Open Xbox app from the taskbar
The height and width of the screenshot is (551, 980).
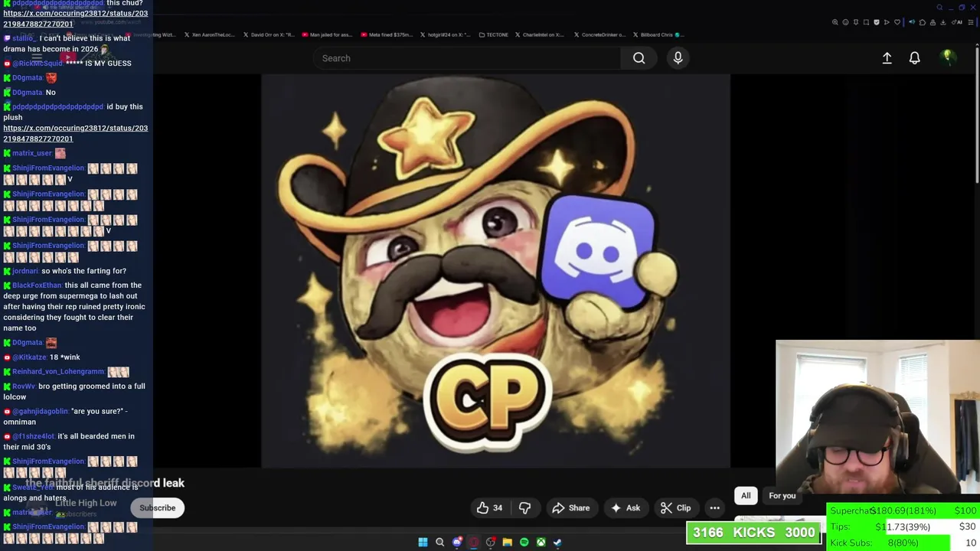pyautogui.click(x=541, y=542)
